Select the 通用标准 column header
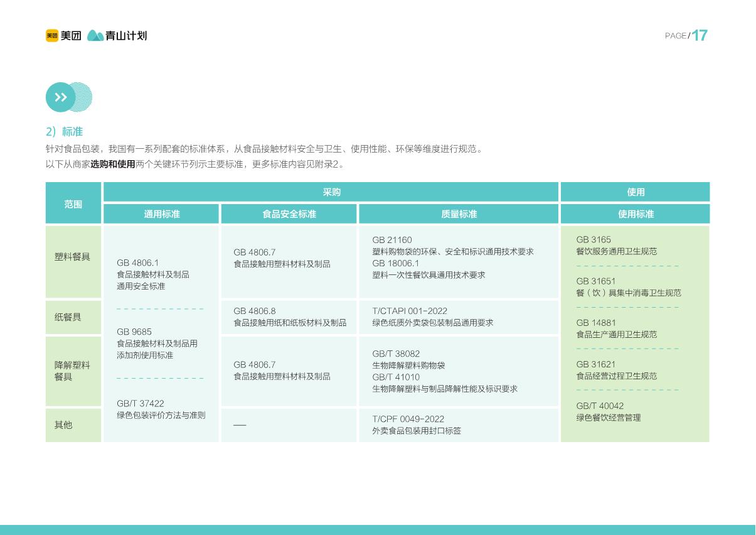The image size is (756, 535). 161,214
